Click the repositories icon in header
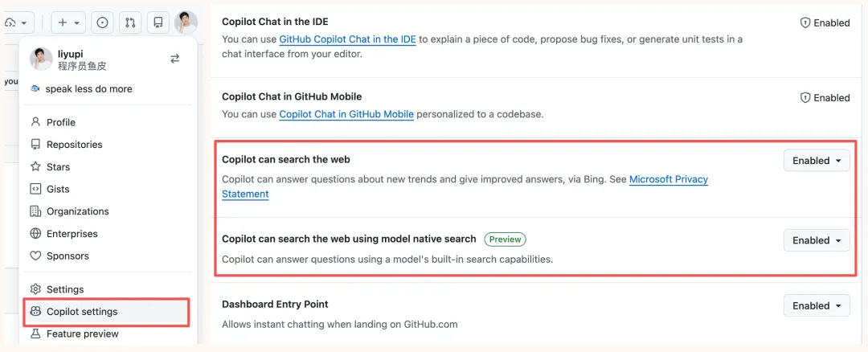868x352 pixels. [158, 23]
